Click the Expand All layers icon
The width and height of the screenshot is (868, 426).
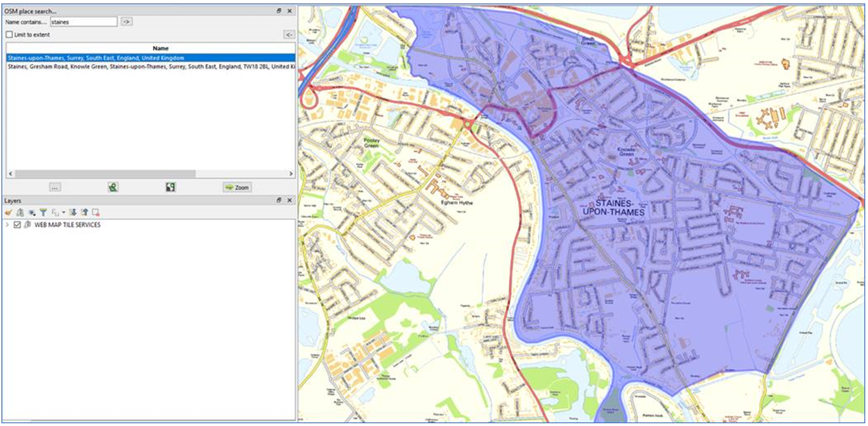pyautogui.click(x=73, y=213)
